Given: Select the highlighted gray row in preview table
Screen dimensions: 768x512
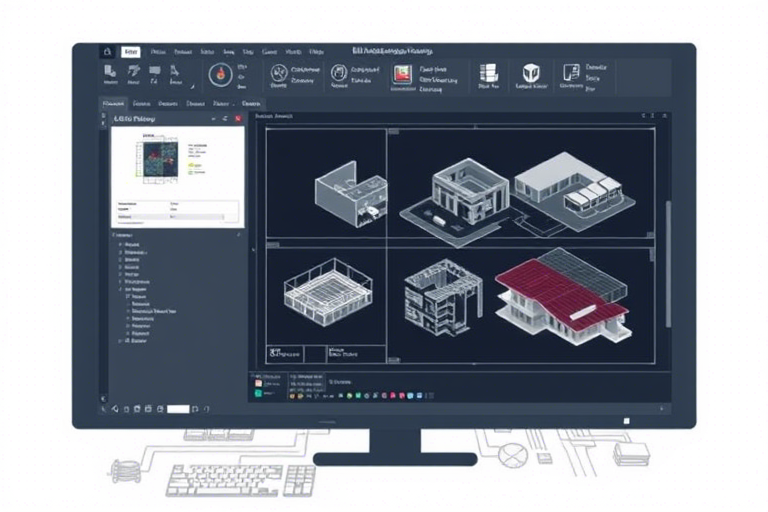Looking at the screenshot, I should 171,216.
